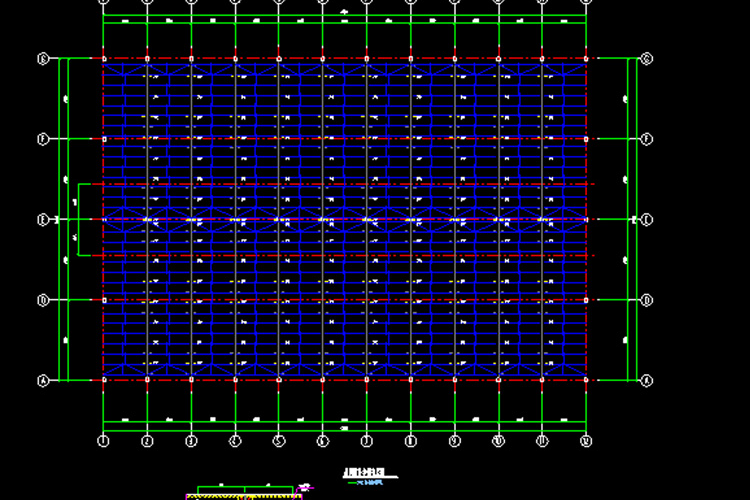This screenshot has height=500, width=750.
Task: Click the topmost left grid axis bubble
Action: (x=43, y=59)
